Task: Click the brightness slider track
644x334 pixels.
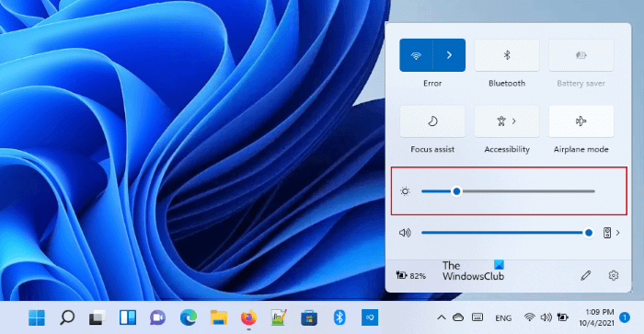Action: point(508,191)
